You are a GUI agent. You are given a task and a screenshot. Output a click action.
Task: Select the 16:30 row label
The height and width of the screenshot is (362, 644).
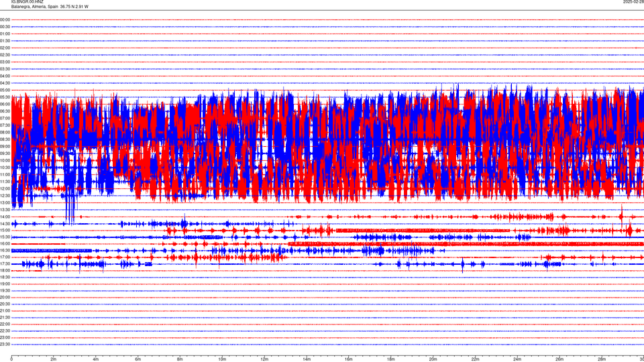[5, 250]
